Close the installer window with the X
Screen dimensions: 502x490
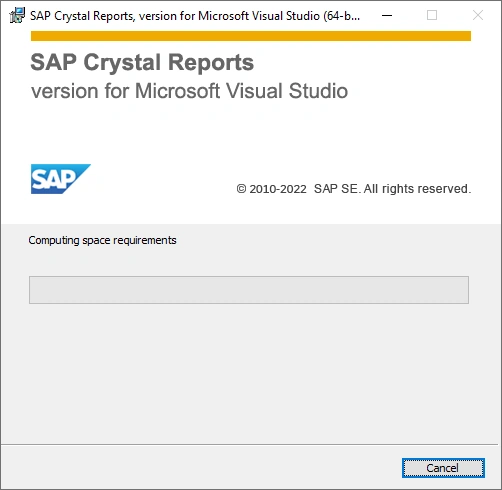[x=478, y=15]
